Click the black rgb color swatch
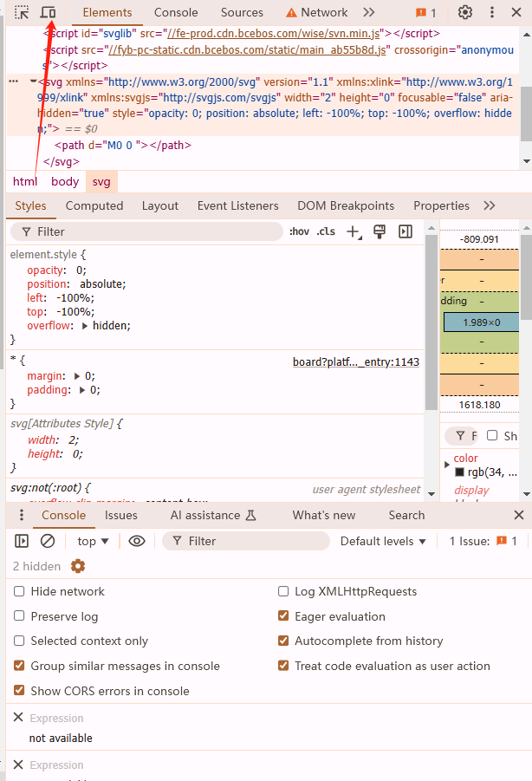The height and width of the screenshot is (781, 532). point(460,472)
